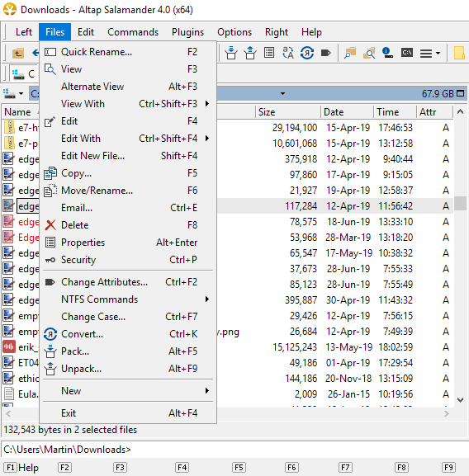The width and height of the screenshot is (469, 476).
Task: Click the Properties toolbar icon
Action: click(269, 53)
